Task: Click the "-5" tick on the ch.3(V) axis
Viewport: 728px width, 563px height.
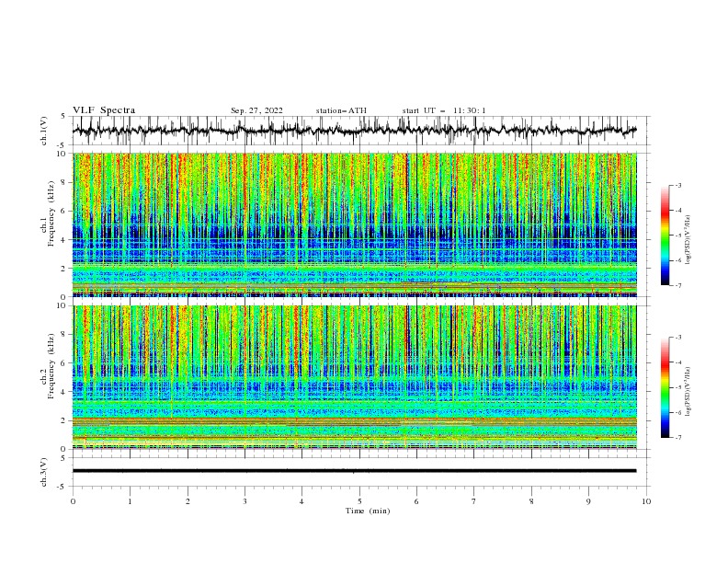Action: [x=63, y=487]
